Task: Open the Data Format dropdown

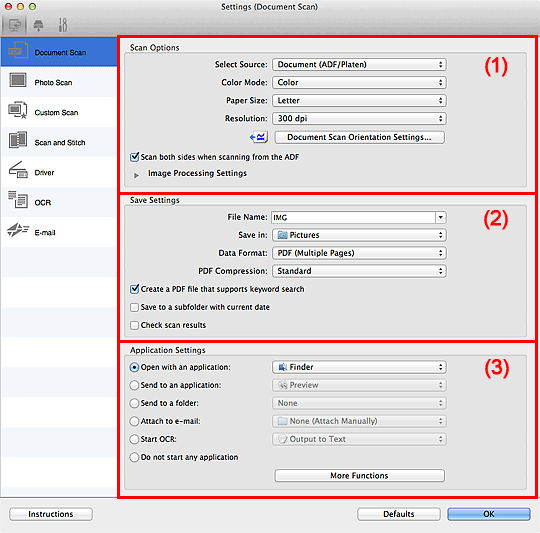Action: tap(359, 253)
